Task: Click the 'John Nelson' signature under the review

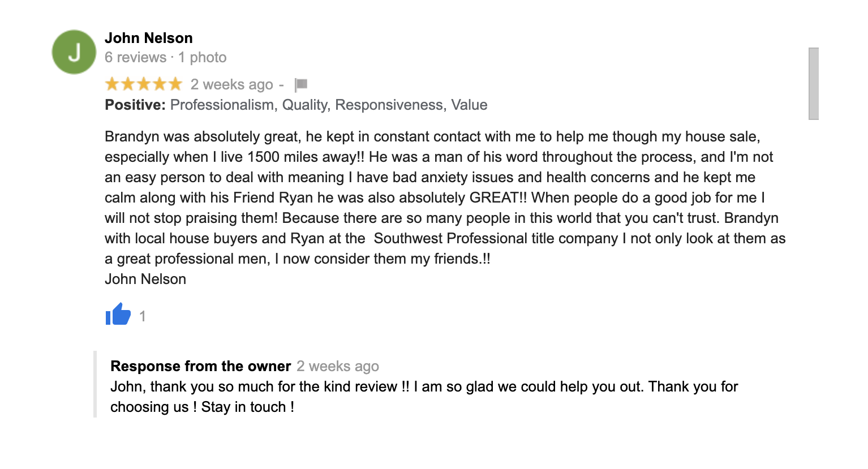Action: click(x=145, y=279)
